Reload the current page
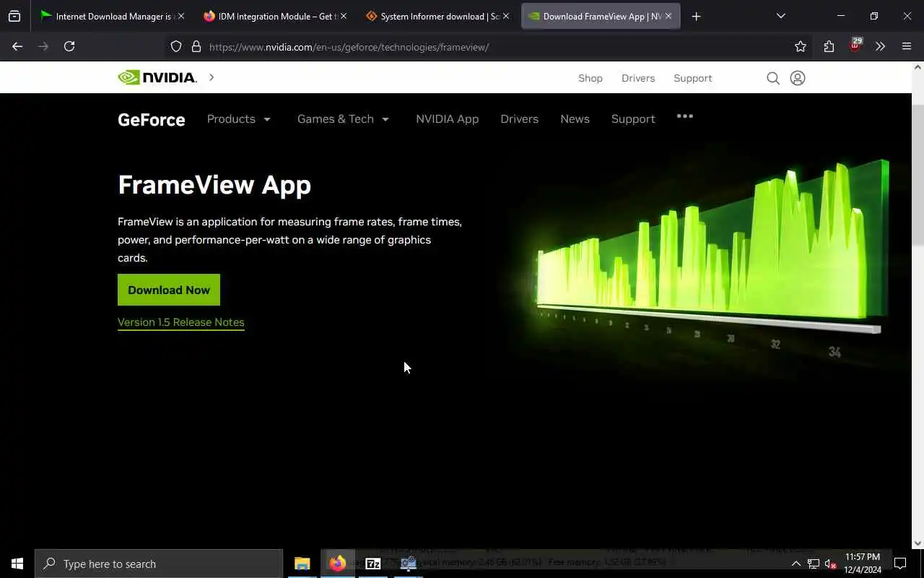924x578 pixels. pyautogui.click(x=69, y=46)
